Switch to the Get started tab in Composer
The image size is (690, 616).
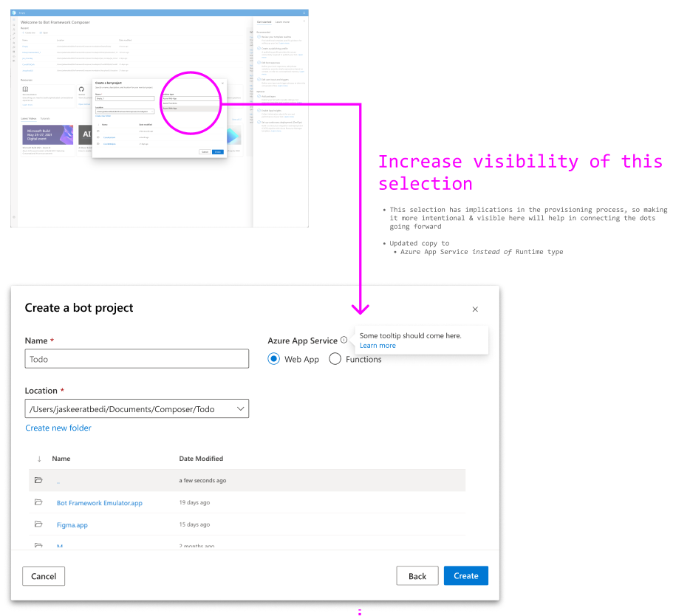point(264,22)
